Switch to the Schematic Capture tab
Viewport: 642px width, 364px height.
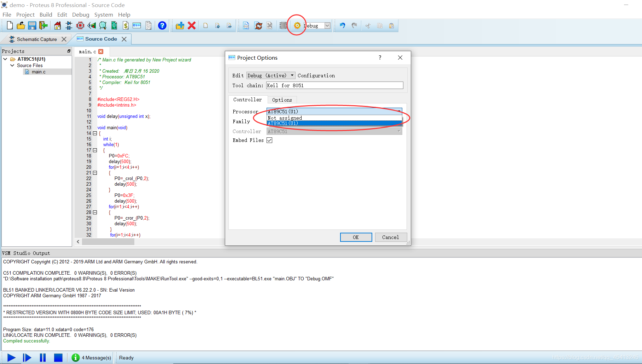[37, 39]
